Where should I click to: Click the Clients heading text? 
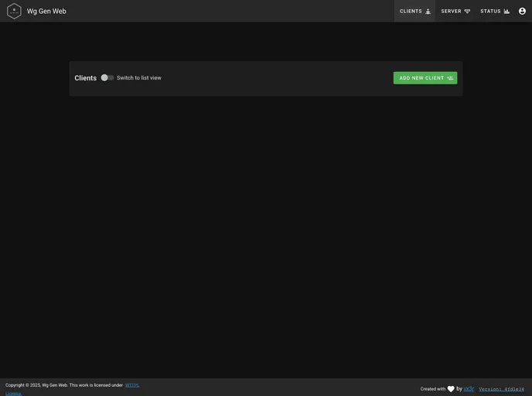(86, 78)
